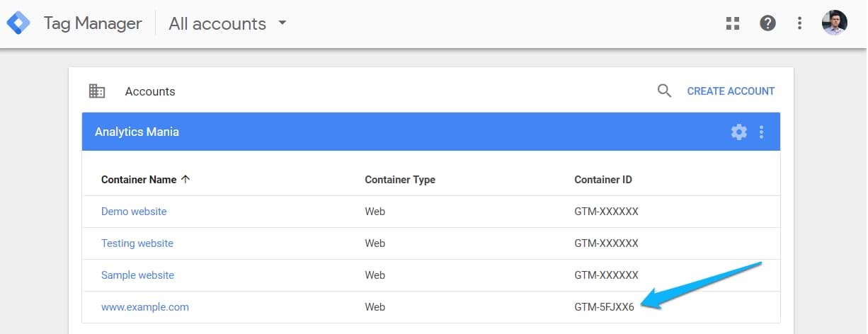The width and height of the screenshot is (868, 334).
Task: Select container ID GTM-5FJXX6
Action: coord(605,307)
